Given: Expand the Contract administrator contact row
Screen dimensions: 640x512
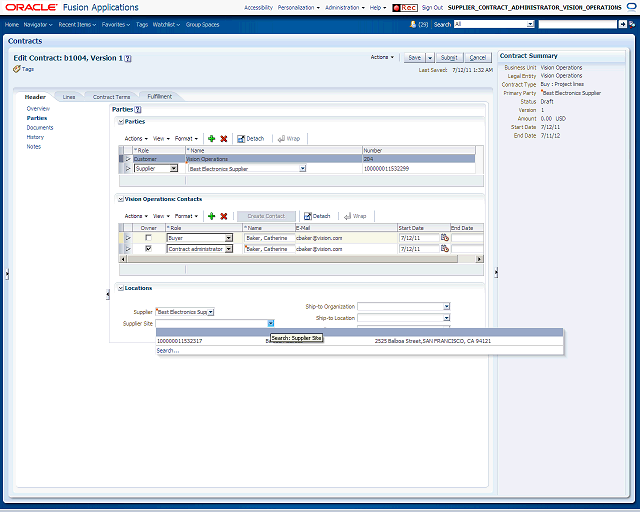Looking at the screenshot, I should 128,249.
